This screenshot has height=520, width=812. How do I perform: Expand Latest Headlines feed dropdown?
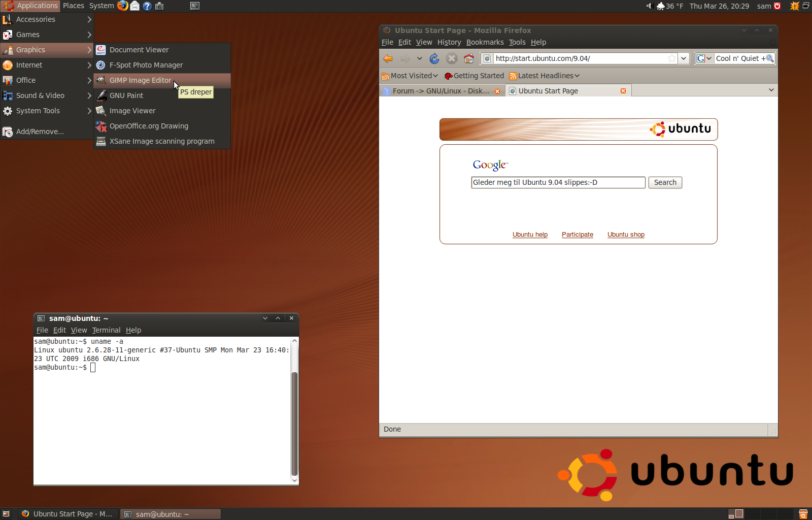coord(545,76)
